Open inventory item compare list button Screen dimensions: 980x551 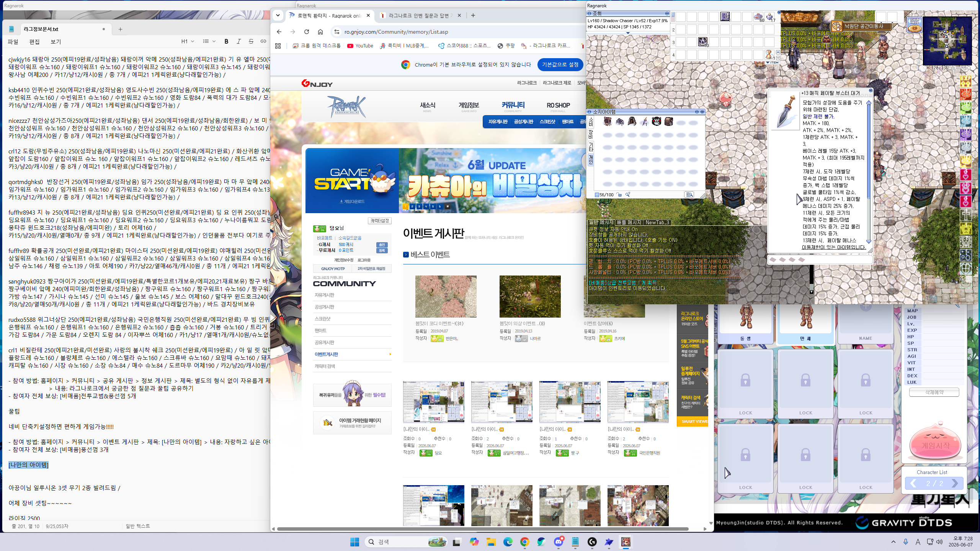(x=689, y=195)
